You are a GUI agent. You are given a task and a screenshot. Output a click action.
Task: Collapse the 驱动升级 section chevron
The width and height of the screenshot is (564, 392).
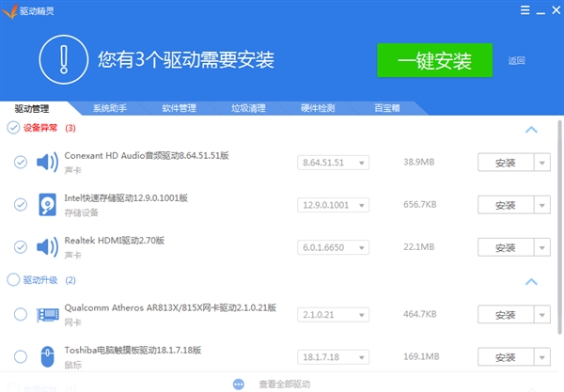click(x=531, y=282)
